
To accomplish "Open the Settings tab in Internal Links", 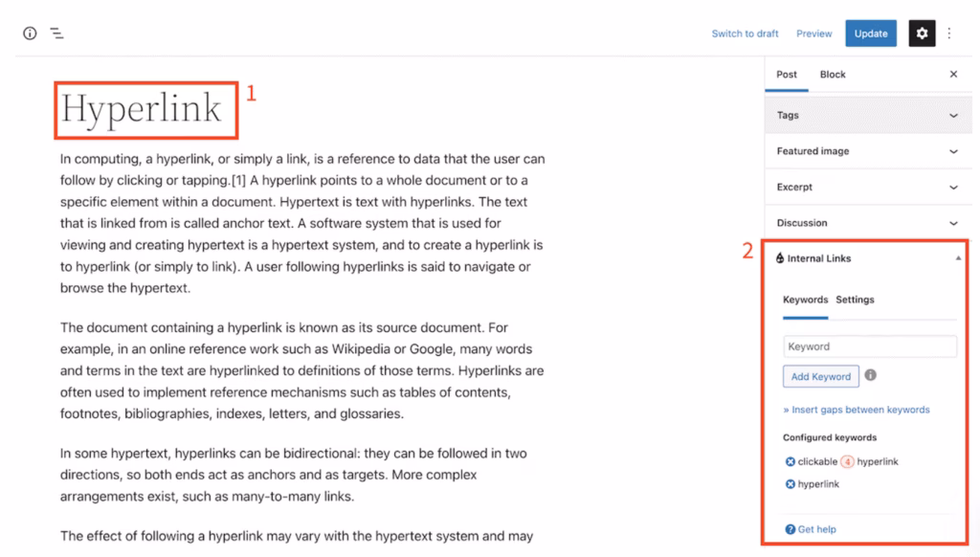I will [x=856, y=300].
